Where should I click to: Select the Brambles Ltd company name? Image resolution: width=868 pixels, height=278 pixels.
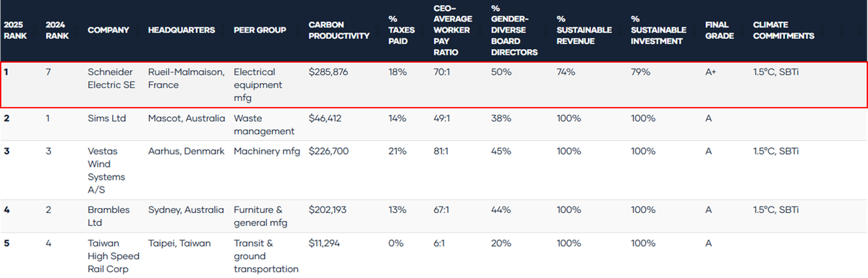pos(109,216)
